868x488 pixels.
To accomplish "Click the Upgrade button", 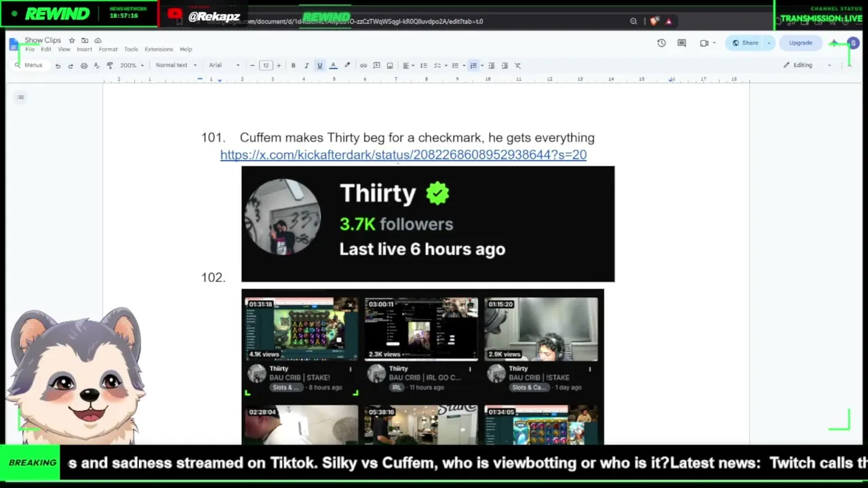I will coord(800,43).
